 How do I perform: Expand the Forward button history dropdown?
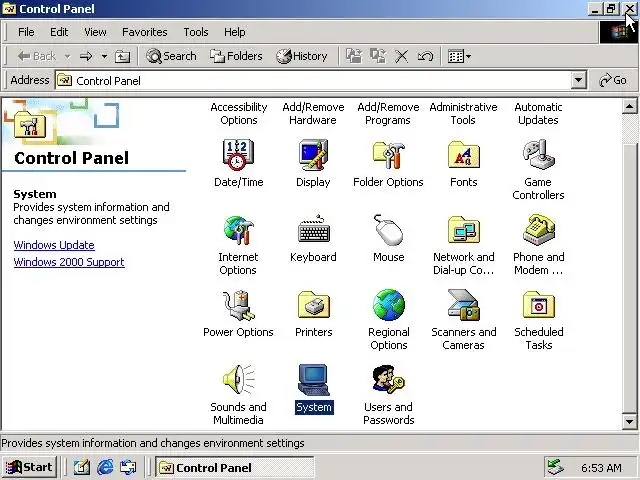[104, 56]
